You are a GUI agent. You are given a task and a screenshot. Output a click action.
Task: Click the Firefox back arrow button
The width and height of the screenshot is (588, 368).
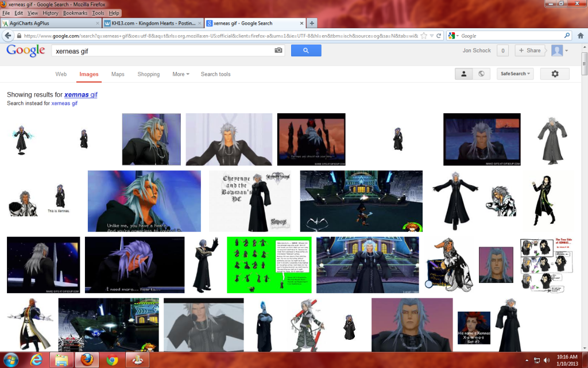pos(8,36)
